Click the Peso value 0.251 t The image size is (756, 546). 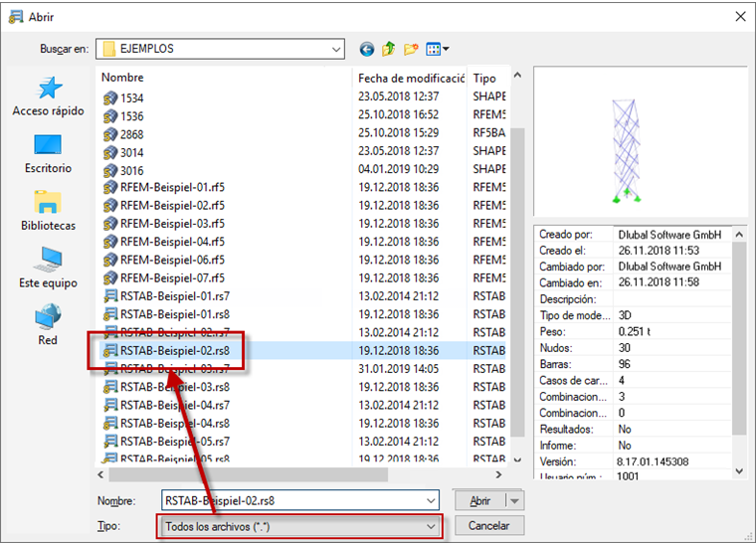(x=634, y=331)
